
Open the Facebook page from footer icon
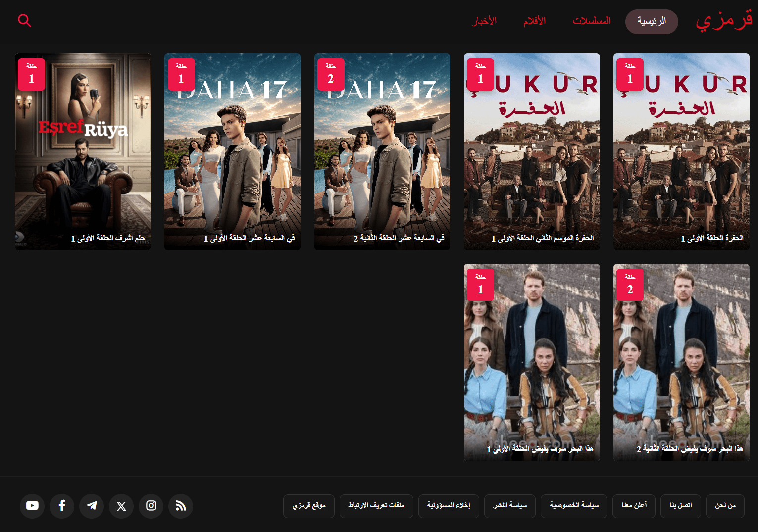coord(62,506)
